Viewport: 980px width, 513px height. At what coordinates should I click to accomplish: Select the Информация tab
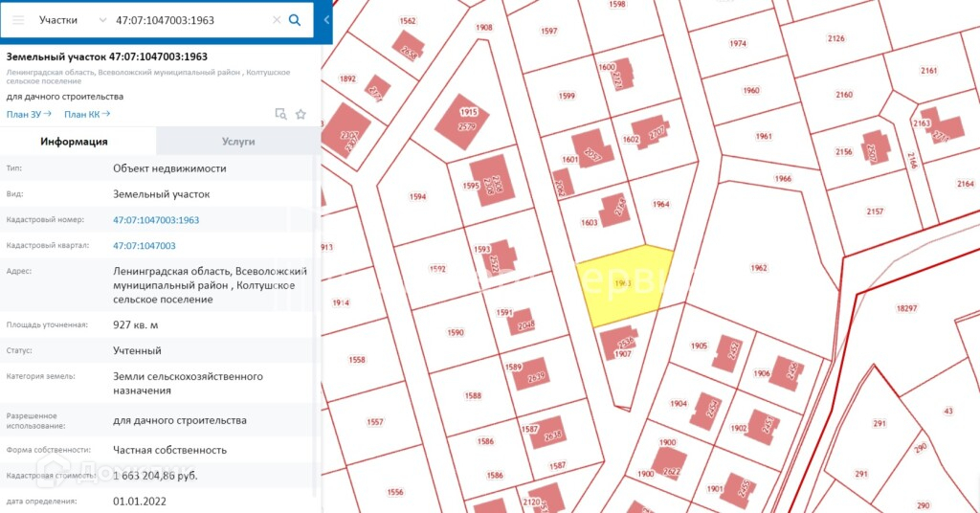[x=74, y=141]
